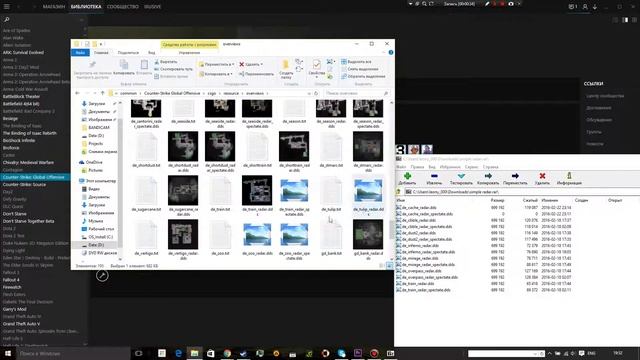This screenshot has height=360, width=640.
Task: Collapse the Explorer ribbon with chevron
Action: coord(384,53)
